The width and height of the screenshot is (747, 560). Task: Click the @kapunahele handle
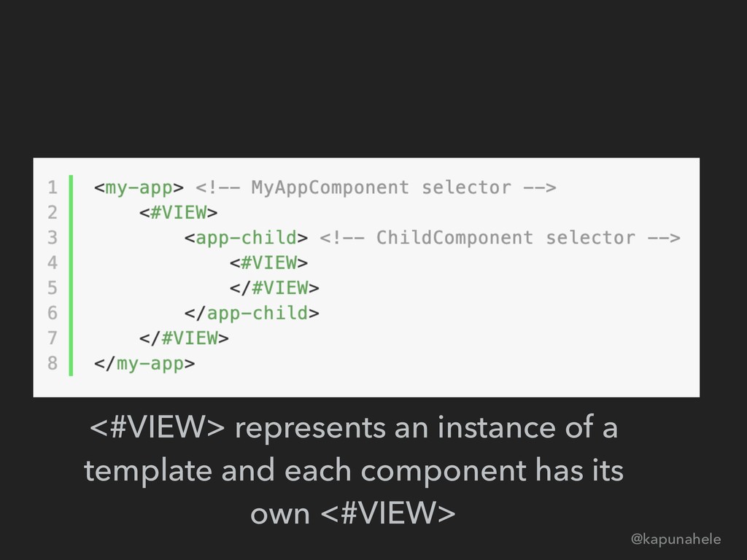675,540
